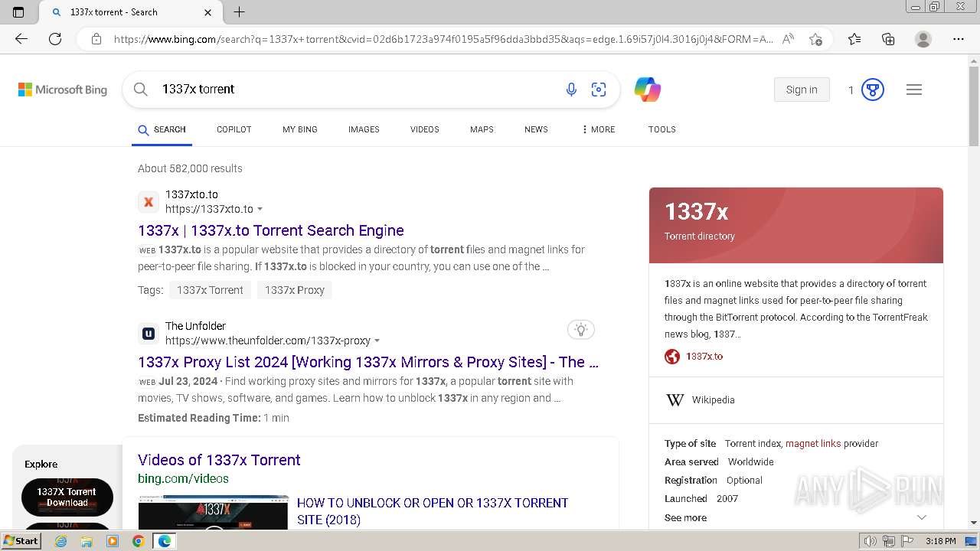Click the 1337x Proxy tag
980x551 pixels.
(x=295, y=290)
